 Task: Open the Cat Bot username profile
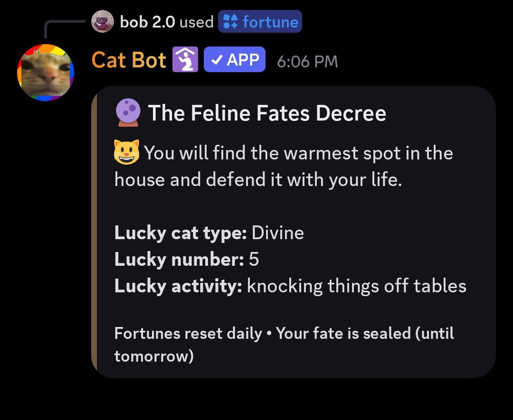point(129,60)
